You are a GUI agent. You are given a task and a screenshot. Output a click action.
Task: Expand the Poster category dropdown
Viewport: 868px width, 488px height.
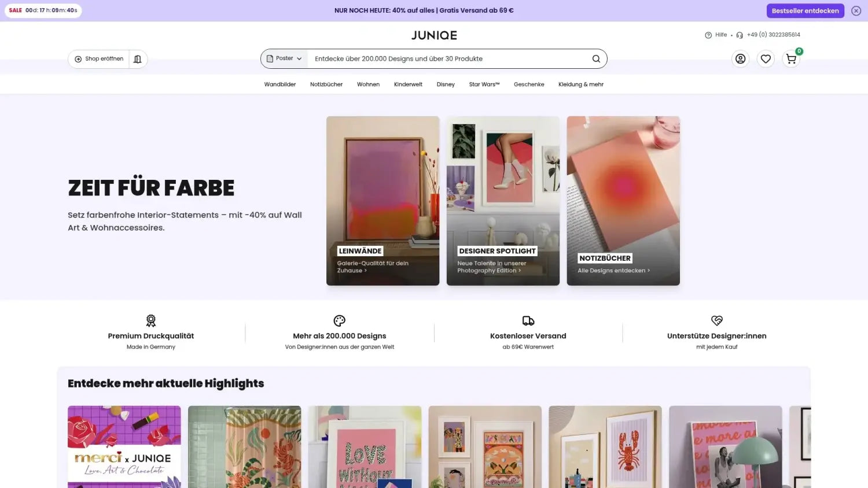[x=284, y=59]
